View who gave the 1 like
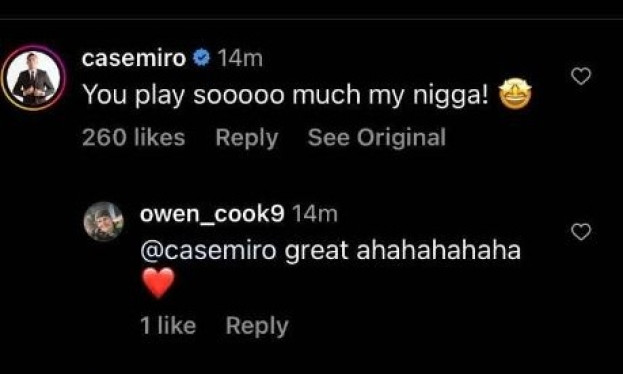 [168, 326]
